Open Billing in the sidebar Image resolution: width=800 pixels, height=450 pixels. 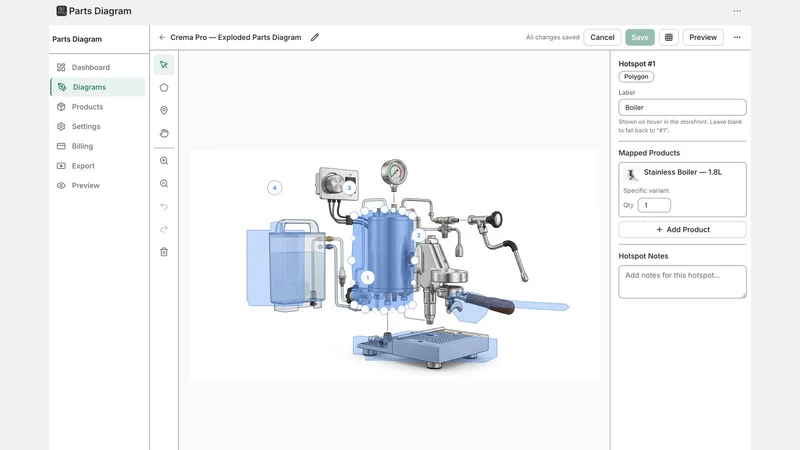pos(97,146)
